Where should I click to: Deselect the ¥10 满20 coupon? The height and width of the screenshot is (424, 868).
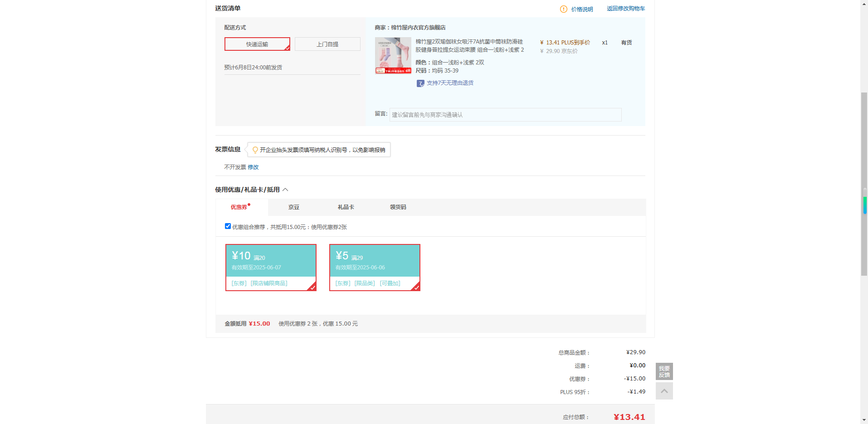[271, 268]
